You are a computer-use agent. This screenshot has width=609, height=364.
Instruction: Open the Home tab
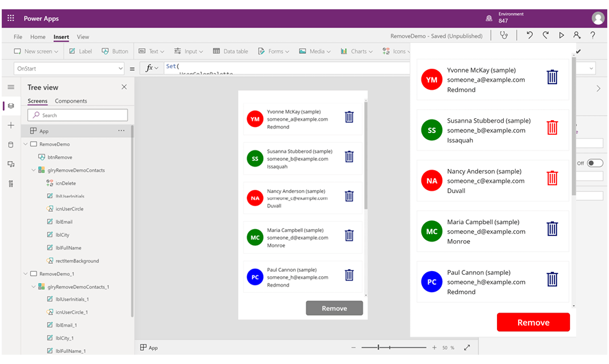pos(38,37)
